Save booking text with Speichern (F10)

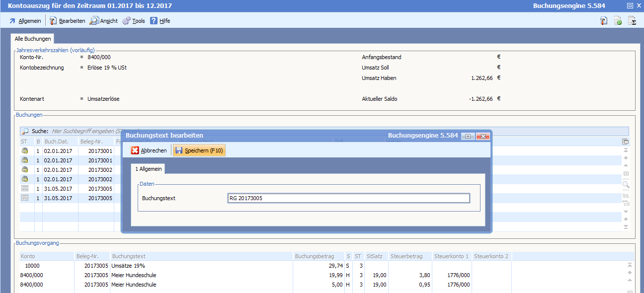[x=199, y=150]
